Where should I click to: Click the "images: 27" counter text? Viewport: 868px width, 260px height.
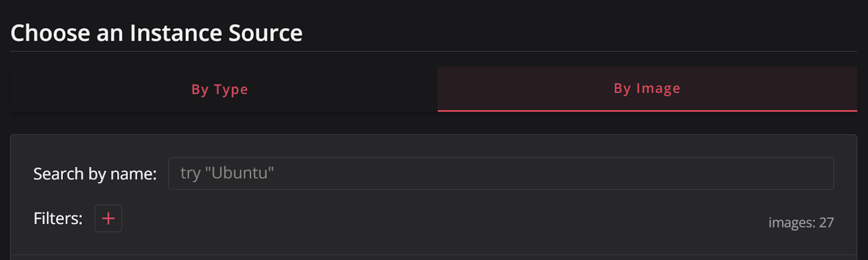801,223
